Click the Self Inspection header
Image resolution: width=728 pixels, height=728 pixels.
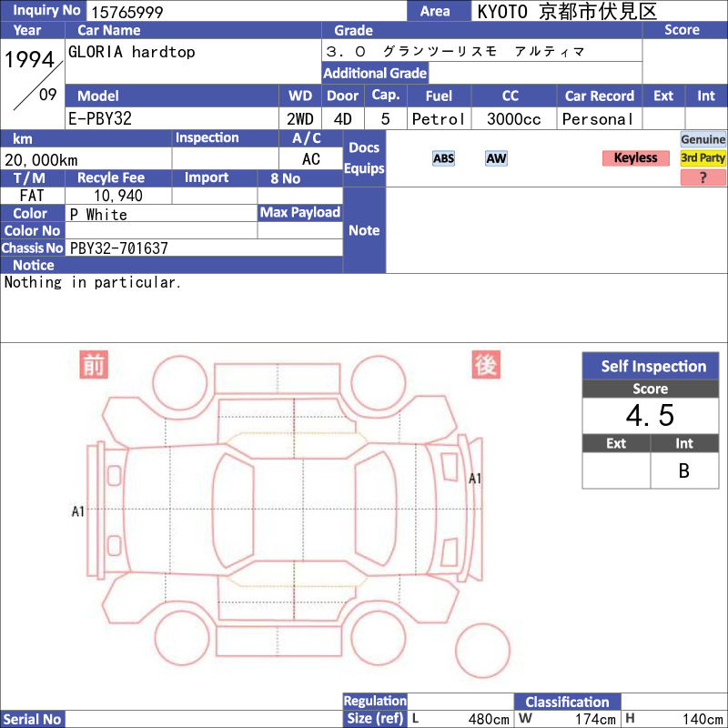click(651, 366)
